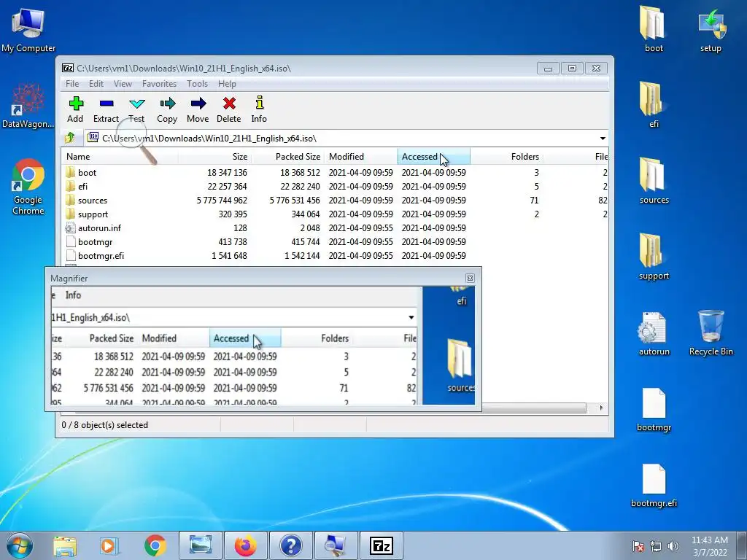The height and width of the screenshot is (560, 747).
Task: Open the Edit menu
Action: pyautogui.click(x=96, y=84)
